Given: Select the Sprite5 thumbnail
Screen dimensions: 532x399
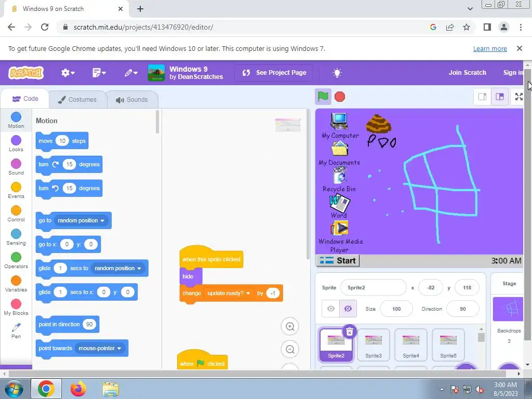Looking at the screenshot, I should point(448,345).
